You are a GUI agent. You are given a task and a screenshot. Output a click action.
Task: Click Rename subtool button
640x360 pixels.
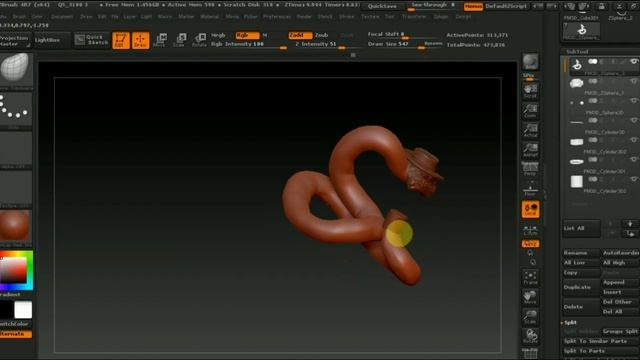tap(582, 253)
